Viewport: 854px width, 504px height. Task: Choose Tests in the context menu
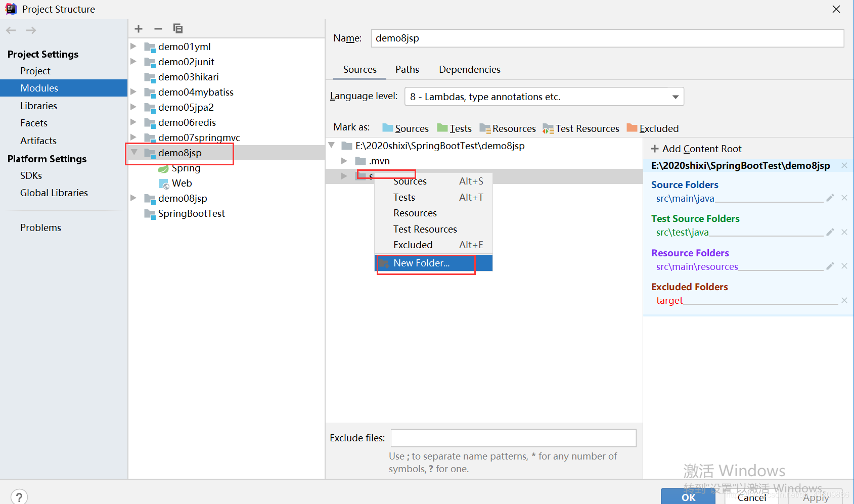coord(433,197)
